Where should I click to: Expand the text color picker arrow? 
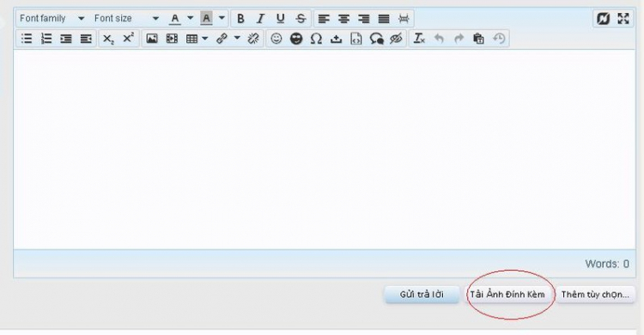(x=190, y=18)
